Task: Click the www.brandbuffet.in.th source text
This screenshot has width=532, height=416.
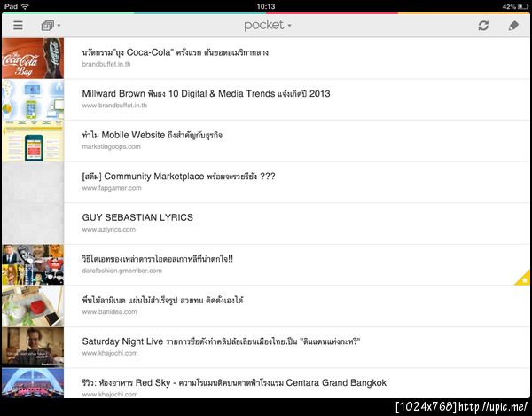Action: [114, 106]
